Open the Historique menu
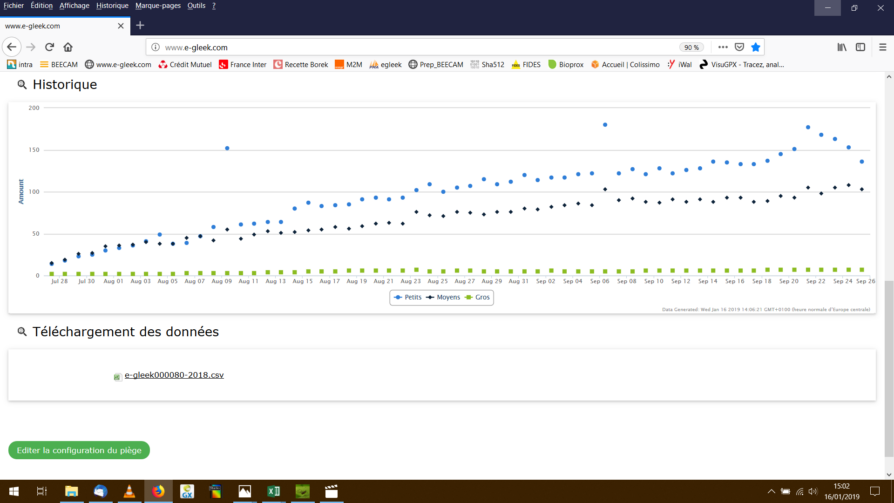Viewport: 894px width, 503px height. pyautogui.click(x=112, y=6)
